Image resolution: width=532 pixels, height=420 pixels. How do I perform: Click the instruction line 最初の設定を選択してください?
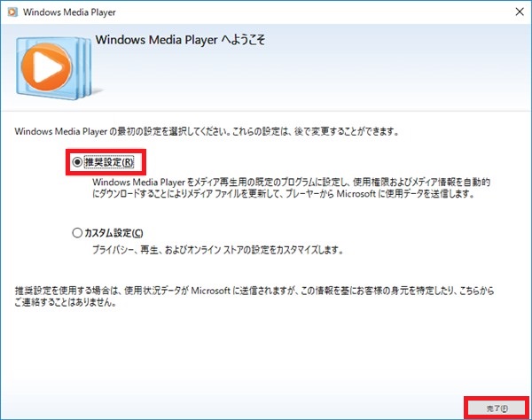207,131
